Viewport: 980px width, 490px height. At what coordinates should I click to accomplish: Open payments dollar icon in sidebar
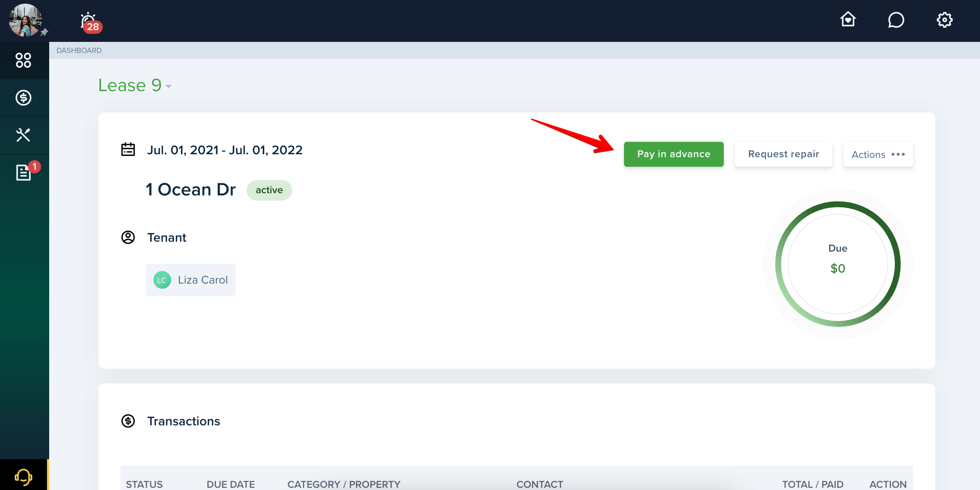click(x=23, y=97)
